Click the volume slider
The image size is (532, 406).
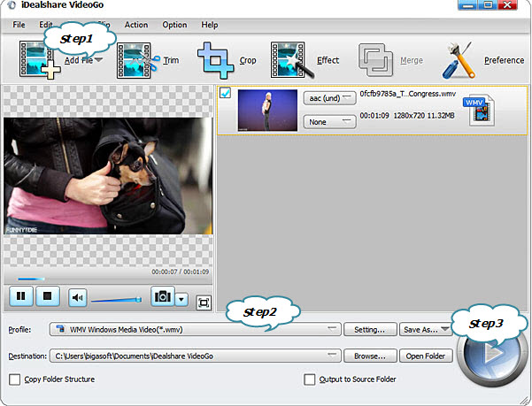(116, 300)
